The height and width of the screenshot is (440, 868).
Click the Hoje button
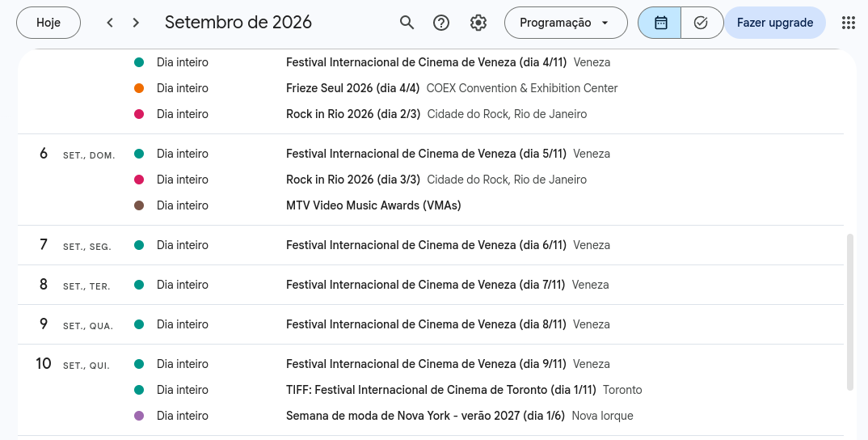48,23
